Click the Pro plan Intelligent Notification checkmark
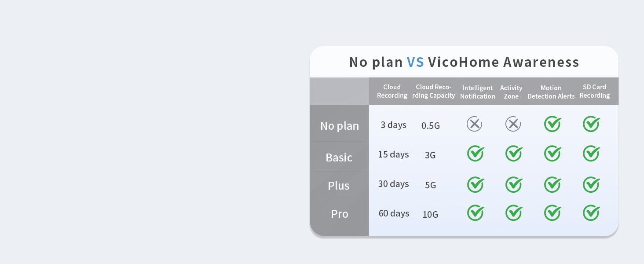 point(476,213)
